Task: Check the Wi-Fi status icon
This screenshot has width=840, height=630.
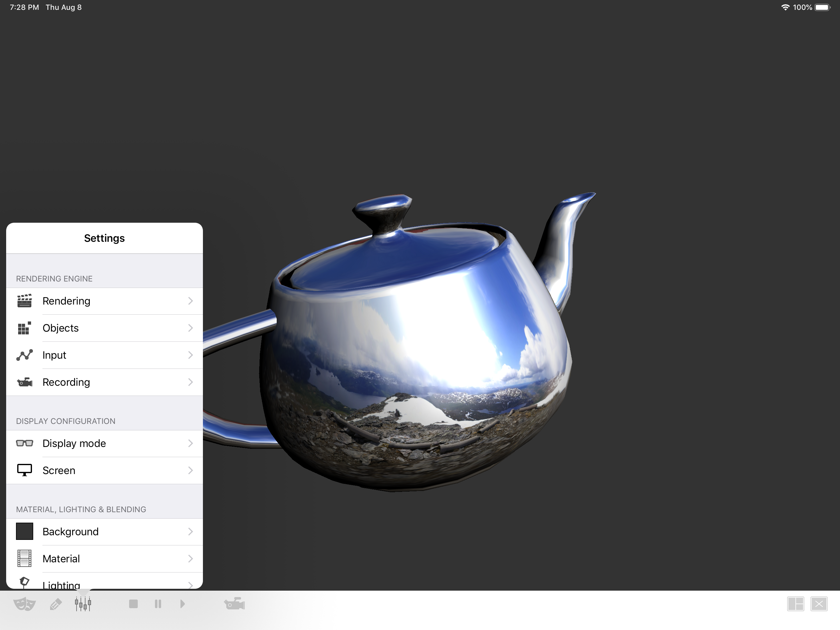Action: 785,7
